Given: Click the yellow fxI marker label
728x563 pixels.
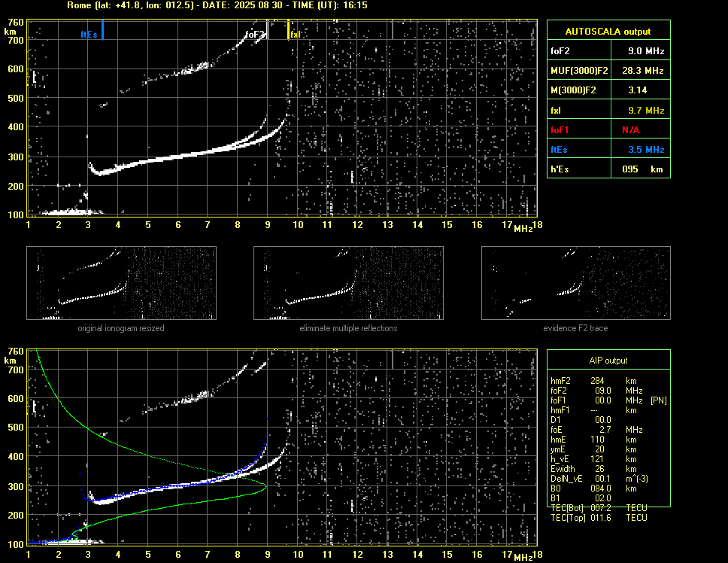Looking at the screenshot, I should pyautogui.click(x=296, y=35).
